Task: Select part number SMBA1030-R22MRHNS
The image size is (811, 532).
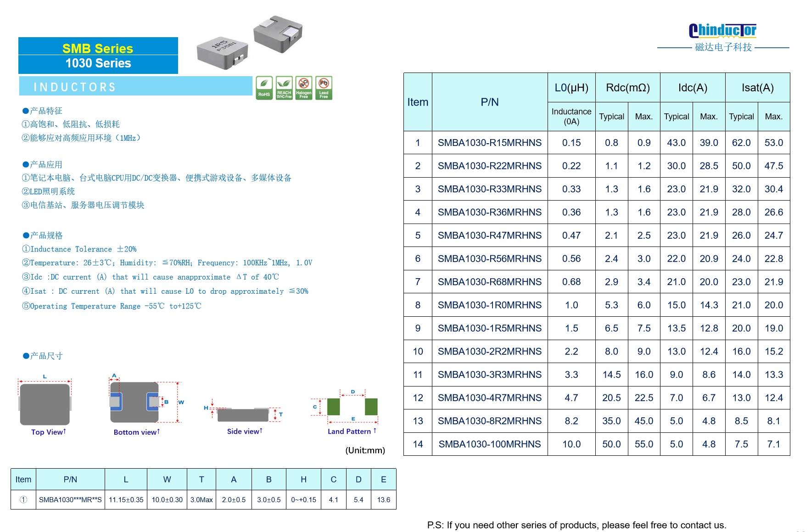Action: point(489,166)
